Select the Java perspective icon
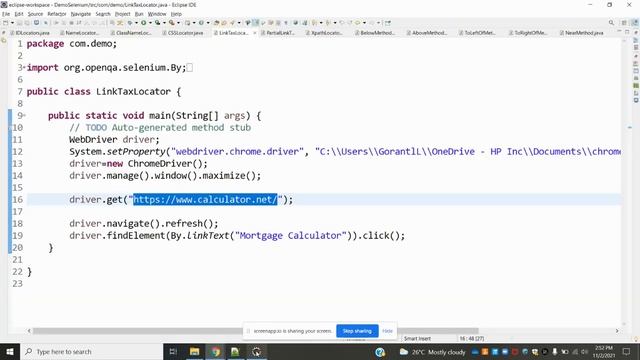The height and width of the screenshot is (360, 640). click(635, 23)
